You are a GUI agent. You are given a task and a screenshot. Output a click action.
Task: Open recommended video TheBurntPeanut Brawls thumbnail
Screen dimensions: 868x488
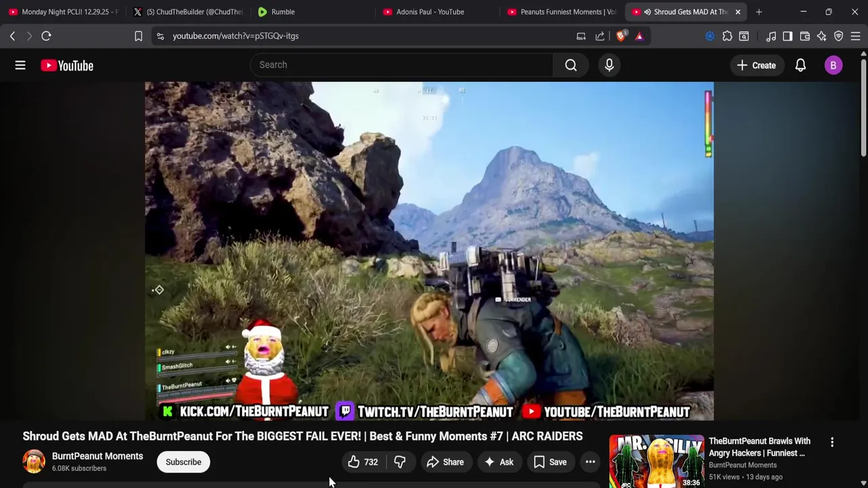pyautogui.click(x=656, y=462)
